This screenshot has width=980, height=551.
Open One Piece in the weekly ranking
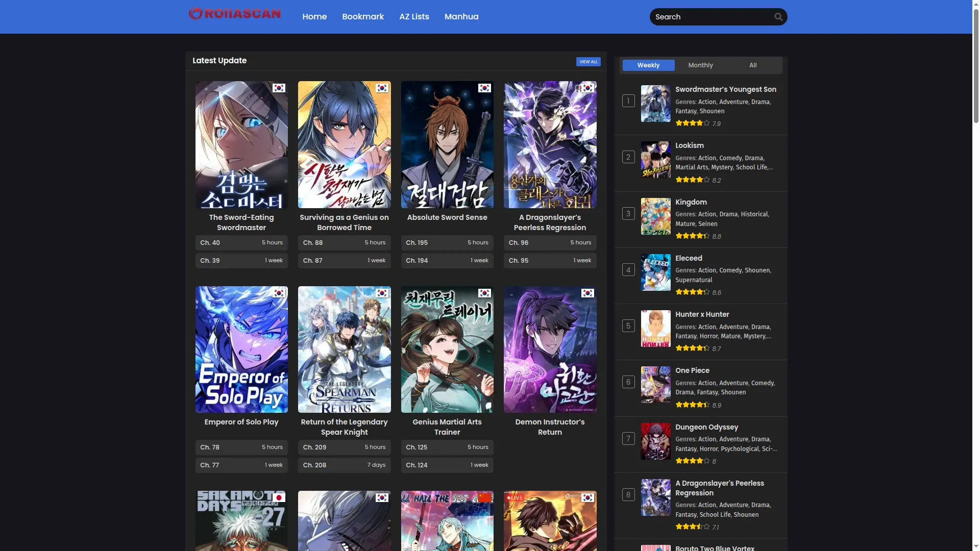tap(692, 370)
